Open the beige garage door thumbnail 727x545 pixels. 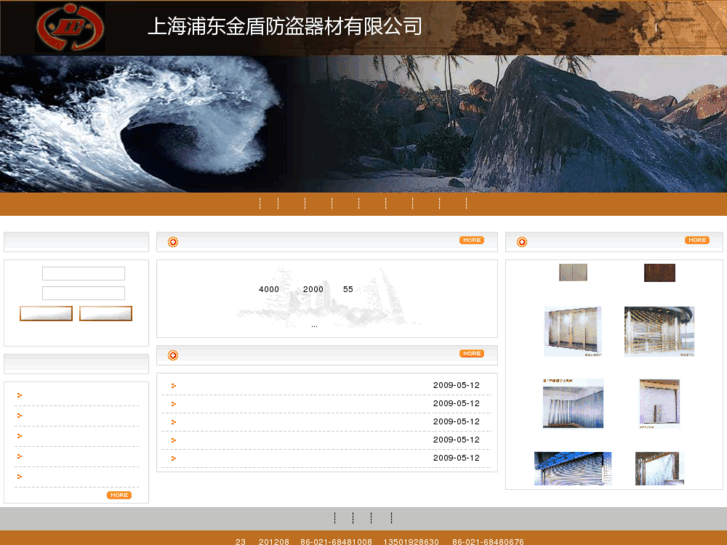659,404
